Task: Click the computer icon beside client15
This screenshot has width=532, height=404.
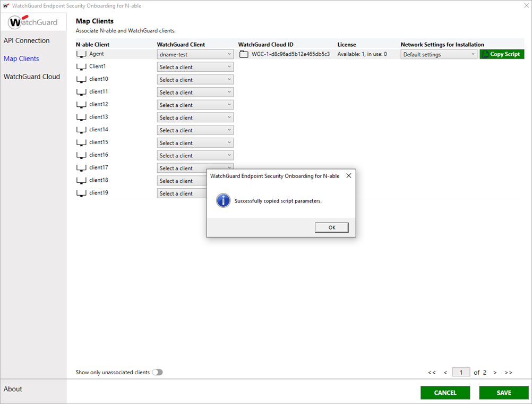Action: click(x=80, y=142)
